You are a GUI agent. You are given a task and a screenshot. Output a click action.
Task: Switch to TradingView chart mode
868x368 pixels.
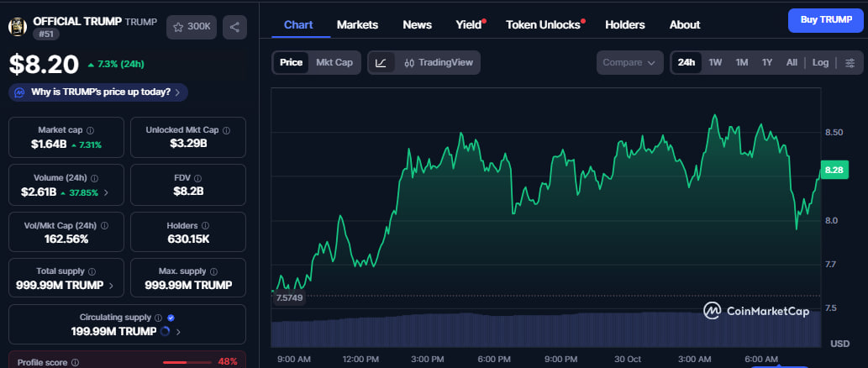coord(438,63)
